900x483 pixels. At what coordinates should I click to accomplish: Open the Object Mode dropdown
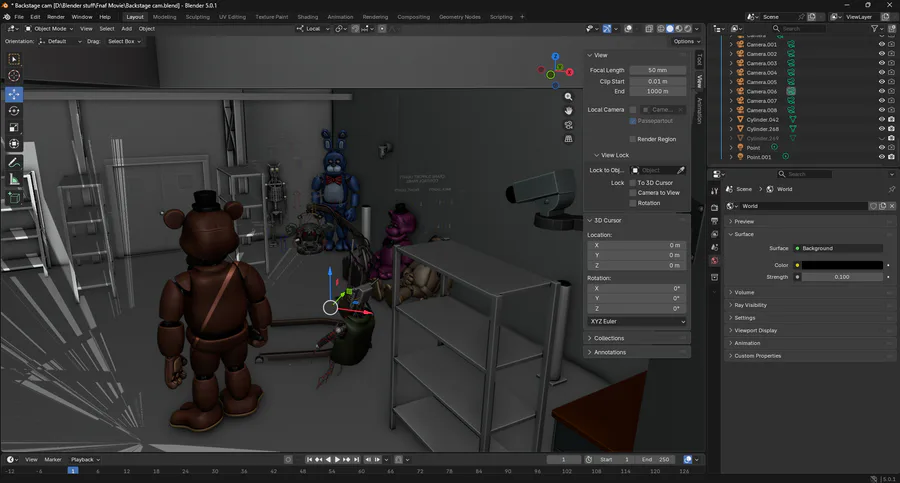pyautogui.click(x=49, y=29)
